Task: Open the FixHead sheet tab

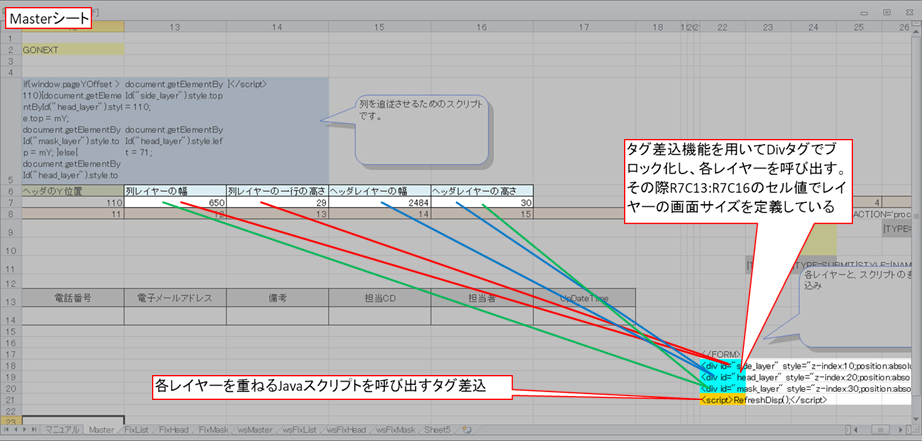Action: [174, 430]
